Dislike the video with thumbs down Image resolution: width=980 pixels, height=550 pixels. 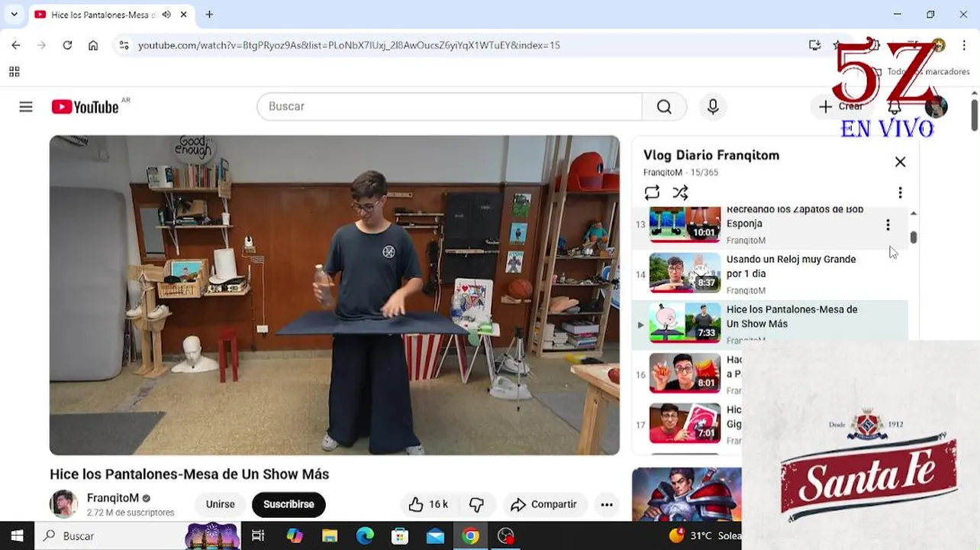coord(477,504)
